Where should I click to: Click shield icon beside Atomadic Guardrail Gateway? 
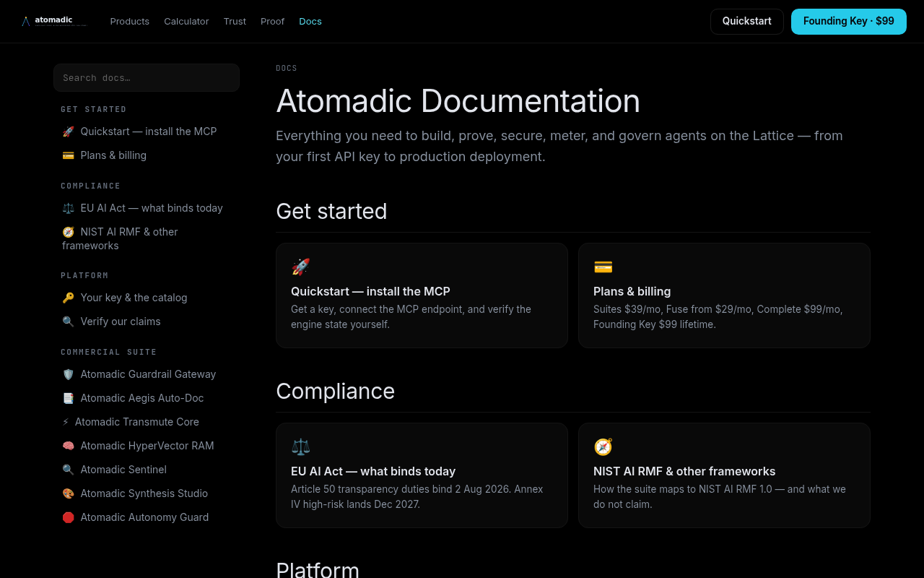pyautogui.click(x=68, y=374)
